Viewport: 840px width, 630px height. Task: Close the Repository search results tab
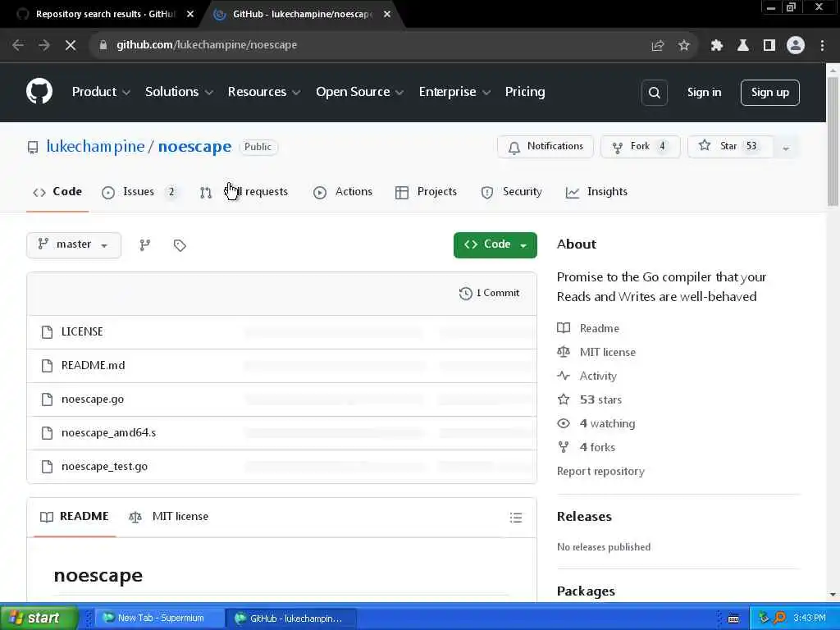(x=190, y=15)
